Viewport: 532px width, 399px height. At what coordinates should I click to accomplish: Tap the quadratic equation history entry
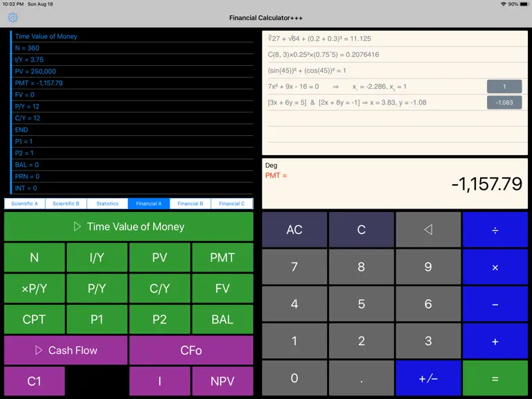tap(377, 87)
